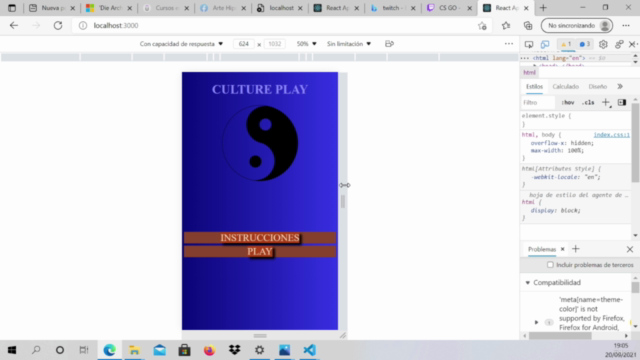Add this page to favorites

point(482,26)
